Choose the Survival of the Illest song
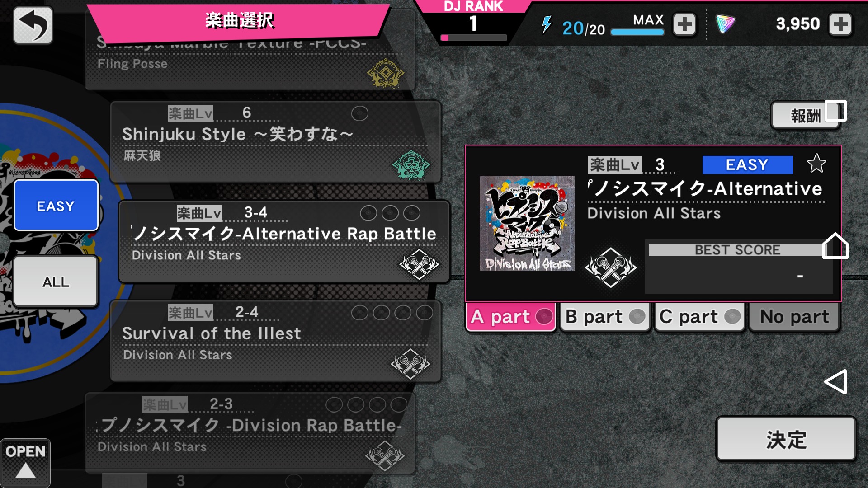 coord(276,341)
